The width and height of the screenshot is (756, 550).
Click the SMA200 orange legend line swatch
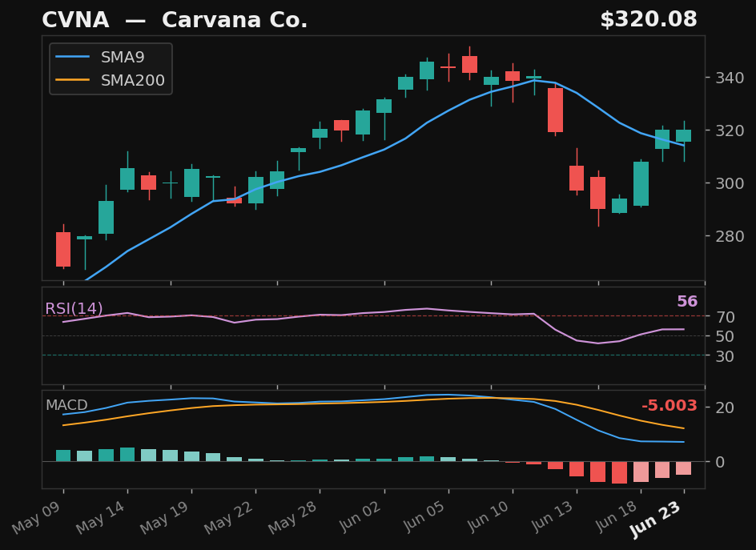tap(73, 79)
